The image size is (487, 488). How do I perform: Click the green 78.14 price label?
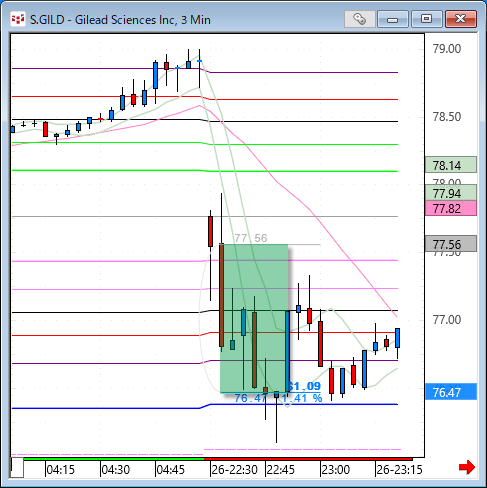click(x=451, y=165)
